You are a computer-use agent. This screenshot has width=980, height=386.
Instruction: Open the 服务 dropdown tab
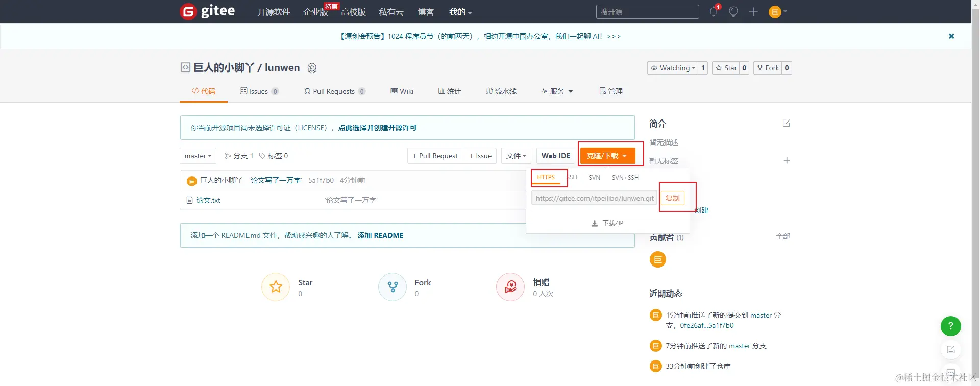[x=557, y=91]
